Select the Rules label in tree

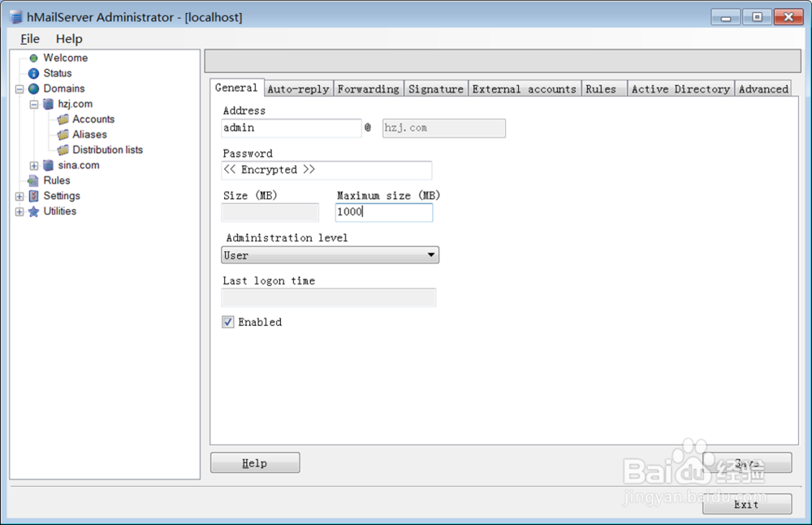pos(57,180)
